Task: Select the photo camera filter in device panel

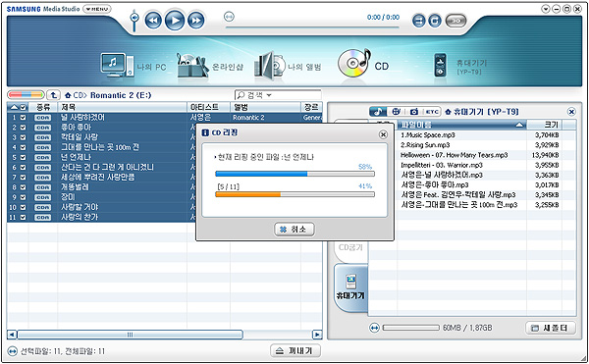Action: (414, 112)
